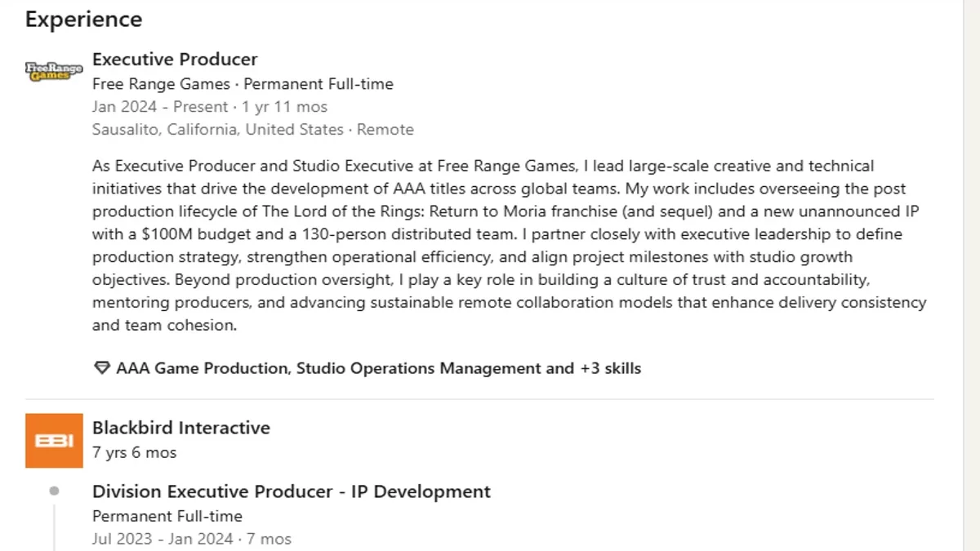980x551 pixels.
Task: Open AAA Game Production skills link
Action: [203, 368]
